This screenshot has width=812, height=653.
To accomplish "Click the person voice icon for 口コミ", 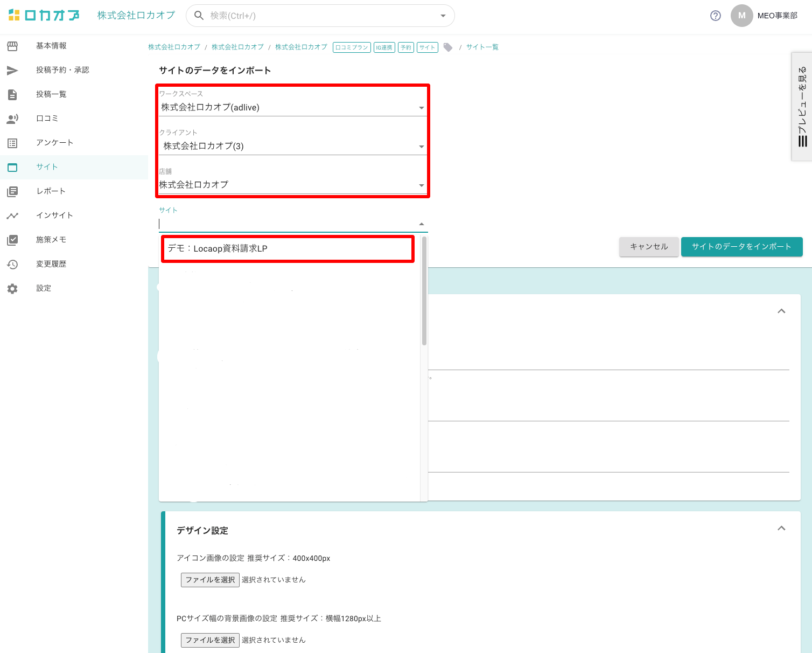I will click(x=12, y=119).
